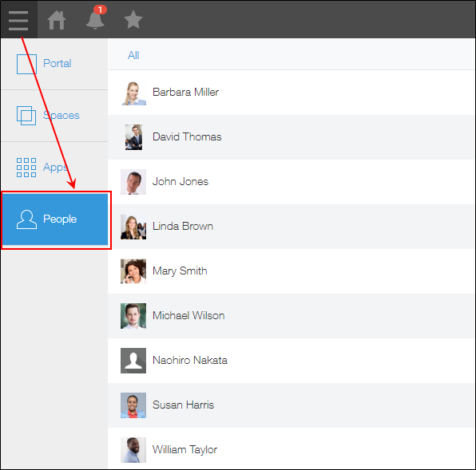This screenshot has height=470, width=476.
Task: Open John Jones's profile
Action: point(292,182)
